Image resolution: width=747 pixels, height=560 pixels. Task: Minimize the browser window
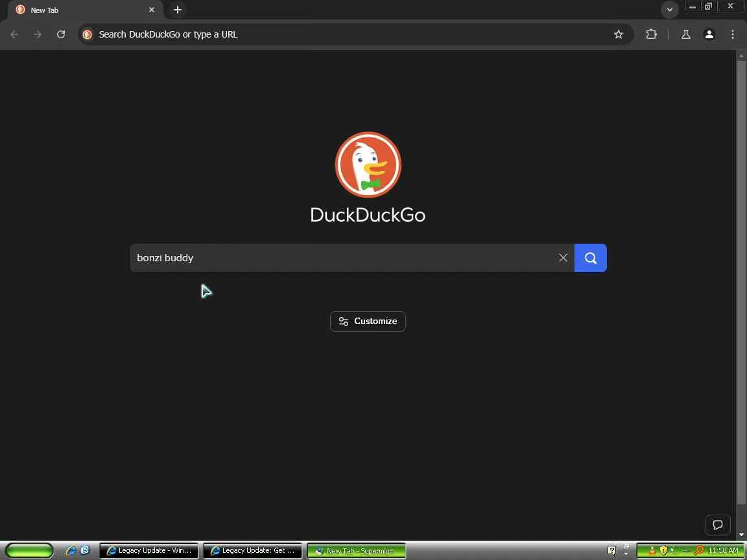coord(693,6)
